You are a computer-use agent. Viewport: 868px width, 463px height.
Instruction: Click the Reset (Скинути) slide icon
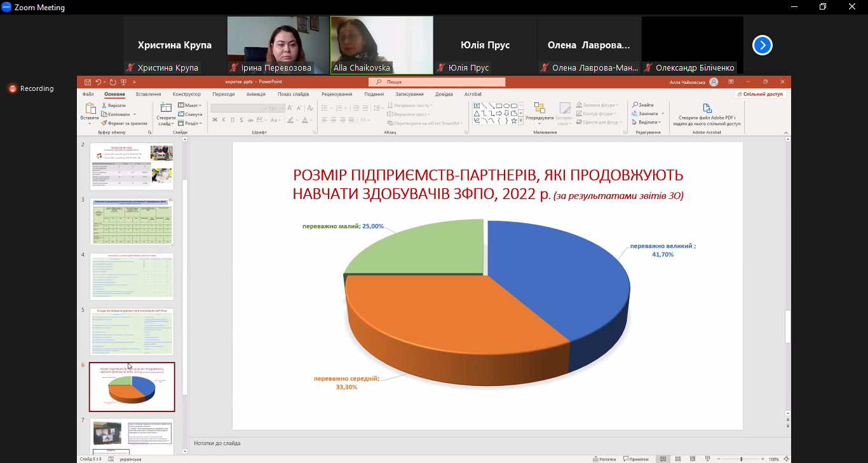pyautogui.click(x=181, y=114)
